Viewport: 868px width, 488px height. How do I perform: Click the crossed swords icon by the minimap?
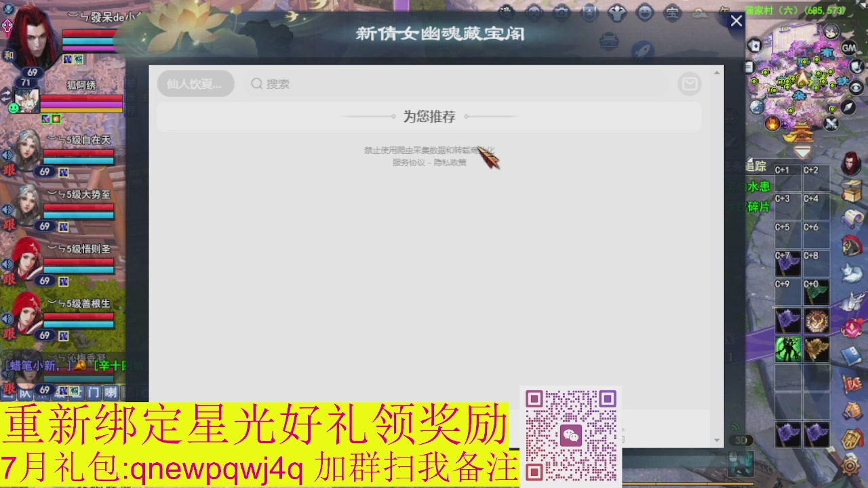[x=831, y=123]
